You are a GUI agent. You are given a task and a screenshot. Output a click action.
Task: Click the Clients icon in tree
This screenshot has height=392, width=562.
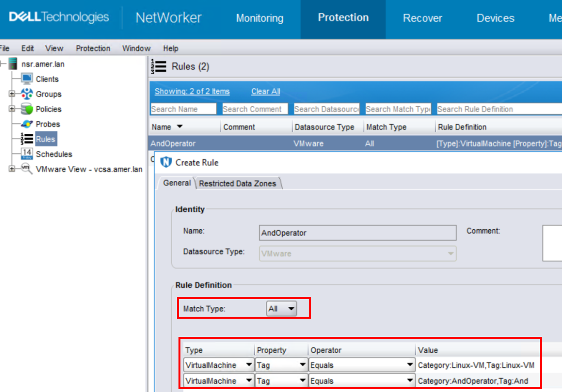pos(27,79)
